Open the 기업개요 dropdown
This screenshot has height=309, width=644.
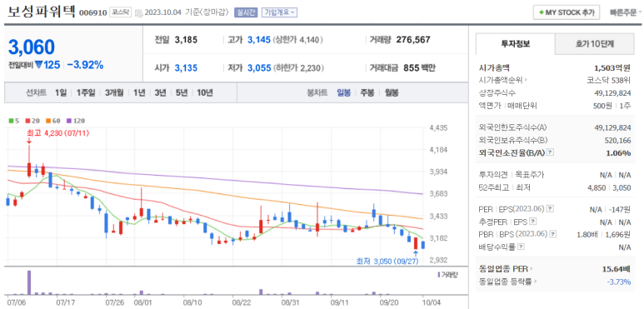(x=279, y=12)
